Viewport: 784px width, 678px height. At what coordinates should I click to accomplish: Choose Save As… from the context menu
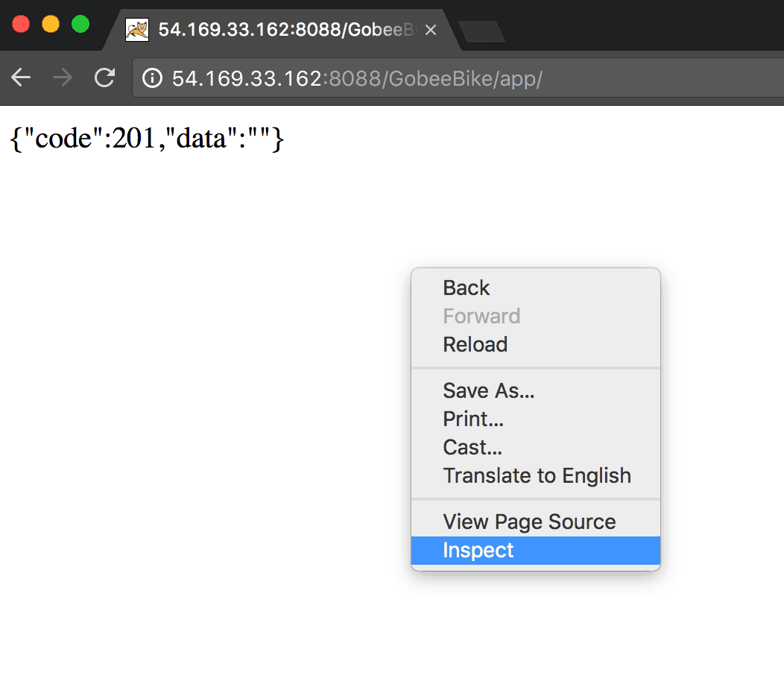click(x=488, y=390)
